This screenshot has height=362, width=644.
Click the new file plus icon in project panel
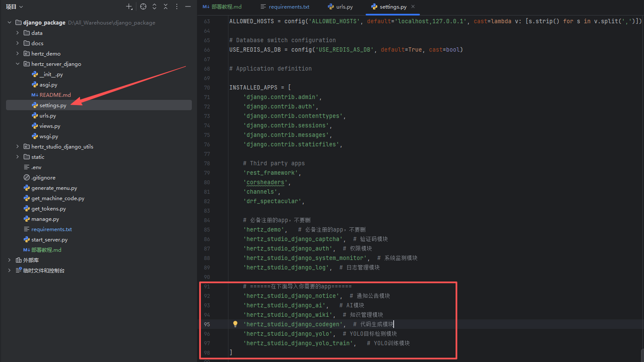click(x=129, y=6)
